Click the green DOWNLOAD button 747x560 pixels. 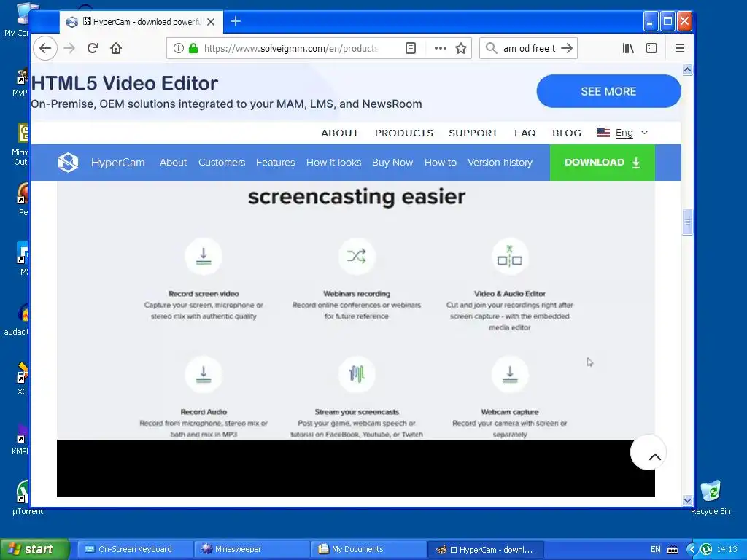click(x=602, y=163)
